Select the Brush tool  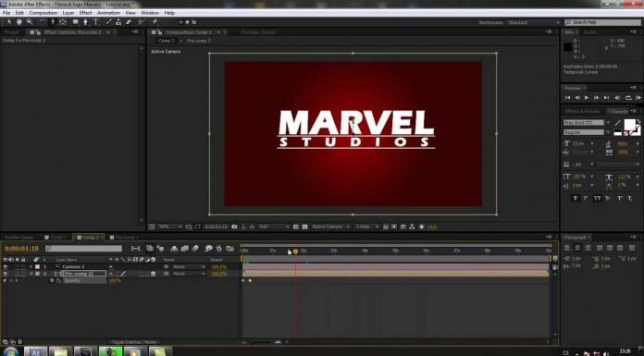click(108, 22)
